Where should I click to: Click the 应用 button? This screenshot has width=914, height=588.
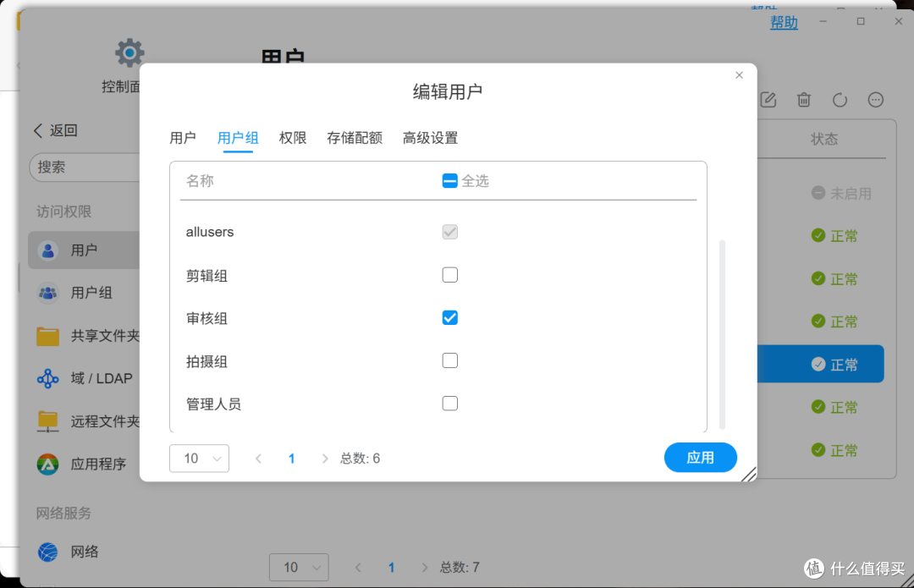point(700,458)
